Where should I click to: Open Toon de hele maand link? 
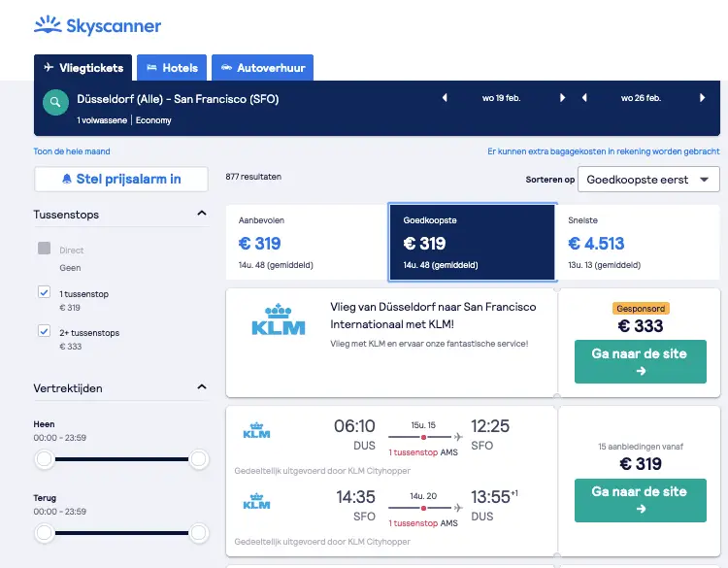tap(72, 151)
